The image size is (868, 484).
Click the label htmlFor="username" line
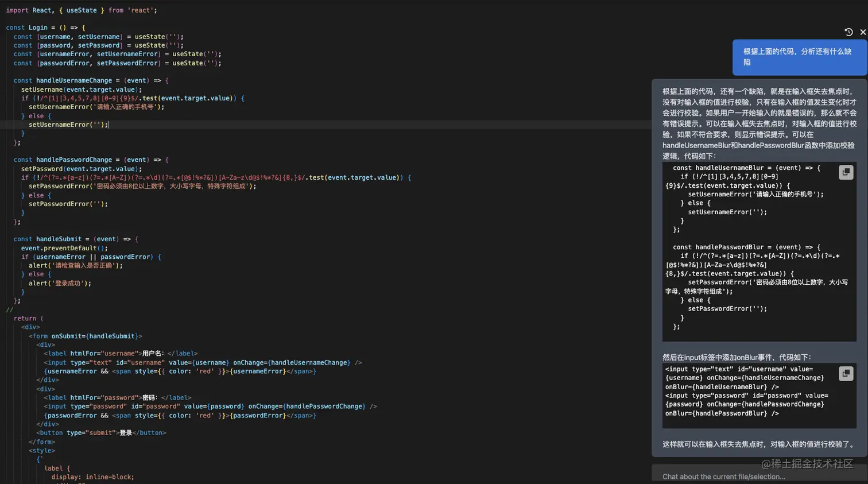pyautogui.click(x=121, y=354)
